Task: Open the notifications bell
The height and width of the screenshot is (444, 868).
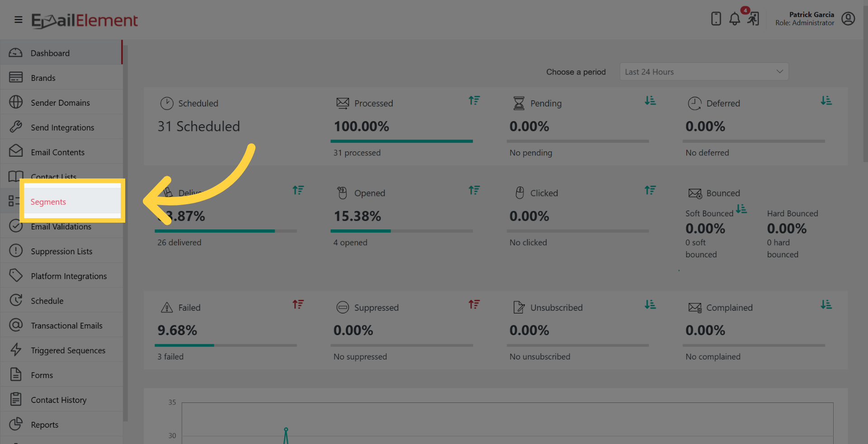Action: point(735,19)
